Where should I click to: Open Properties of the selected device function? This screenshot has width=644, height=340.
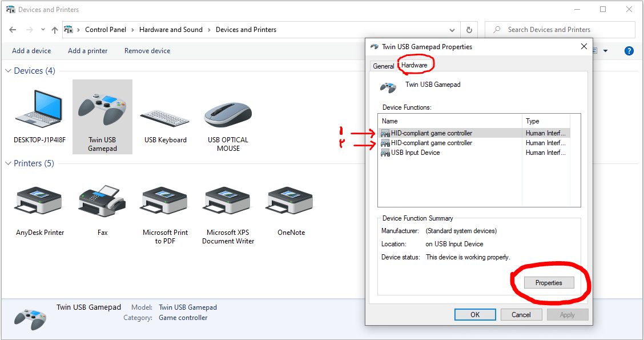[549, 283]
